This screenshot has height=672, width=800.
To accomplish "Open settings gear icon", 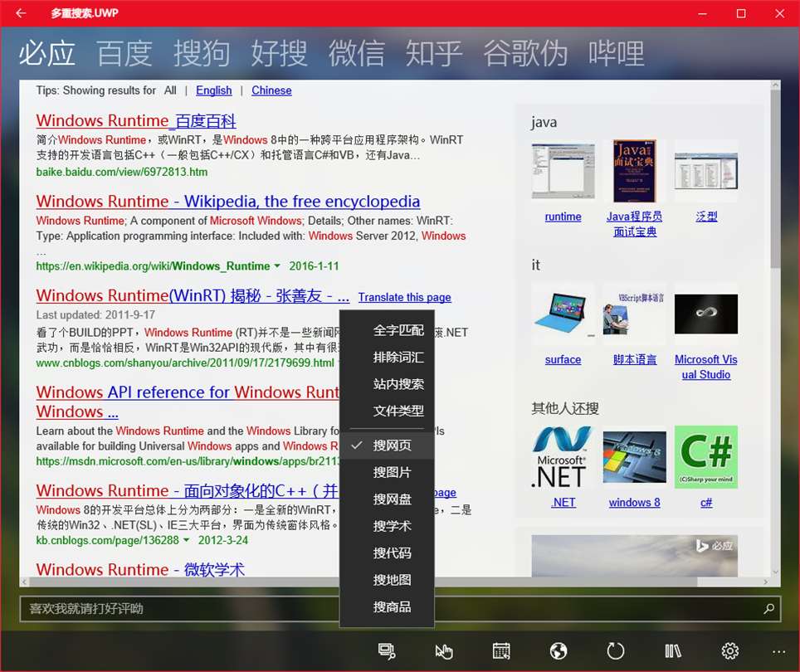I will tap(729, 651).
